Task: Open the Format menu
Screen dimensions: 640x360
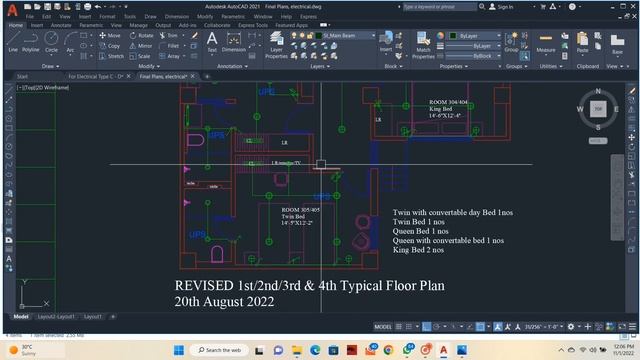Action: click(x=107, y=17)
